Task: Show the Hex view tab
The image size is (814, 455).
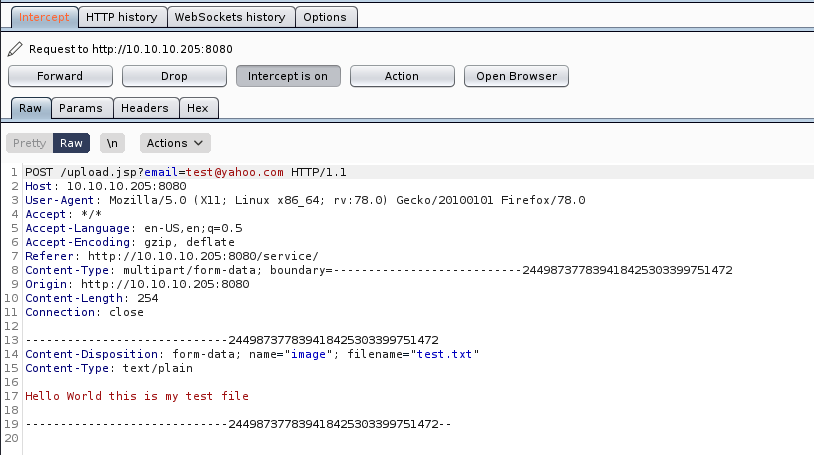Action: 198,108
